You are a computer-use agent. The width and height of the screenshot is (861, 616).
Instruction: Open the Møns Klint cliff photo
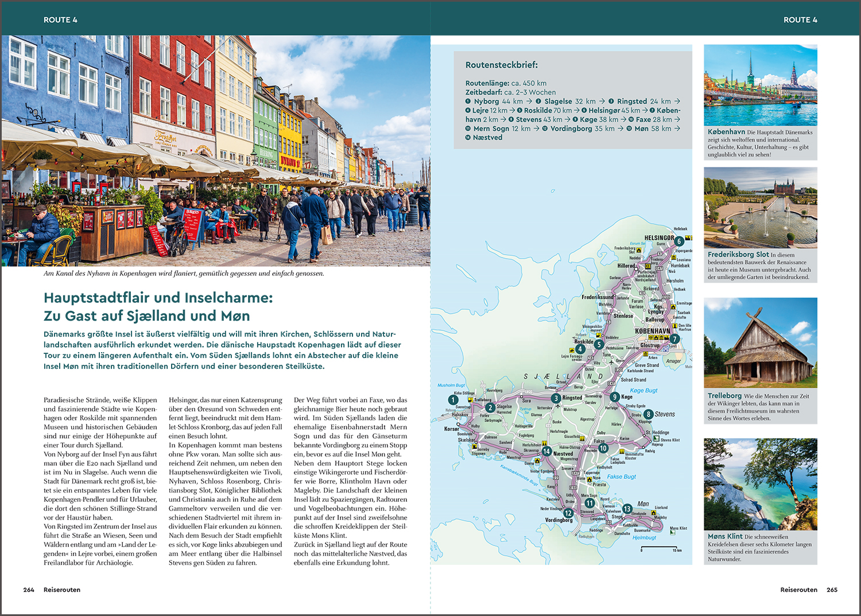(x=760, y=484)
